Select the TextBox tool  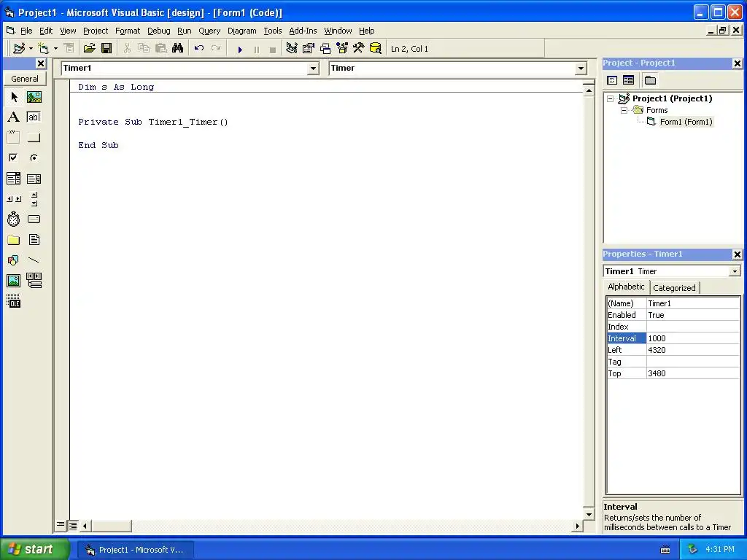click(x=34, y=117)
